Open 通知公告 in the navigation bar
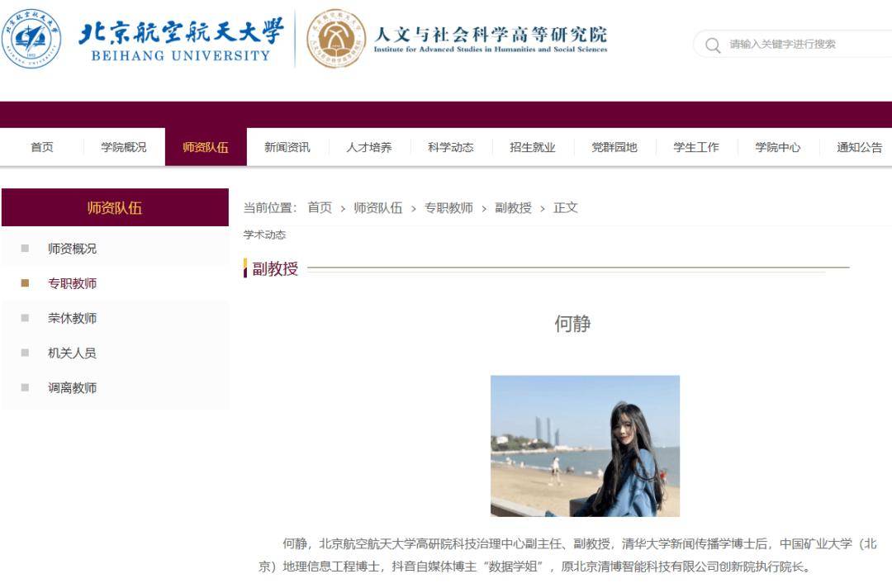 pos(859,147)
